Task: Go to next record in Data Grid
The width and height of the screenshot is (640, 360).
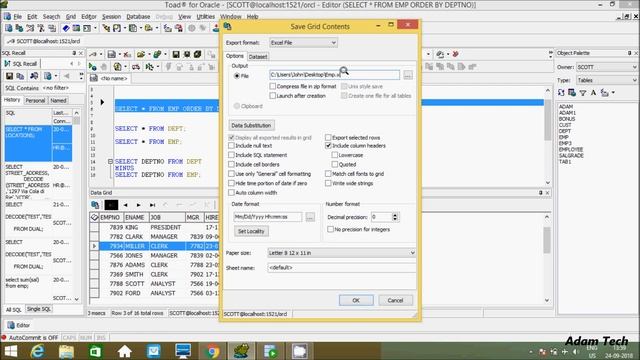Action: [x=138, y=205]
